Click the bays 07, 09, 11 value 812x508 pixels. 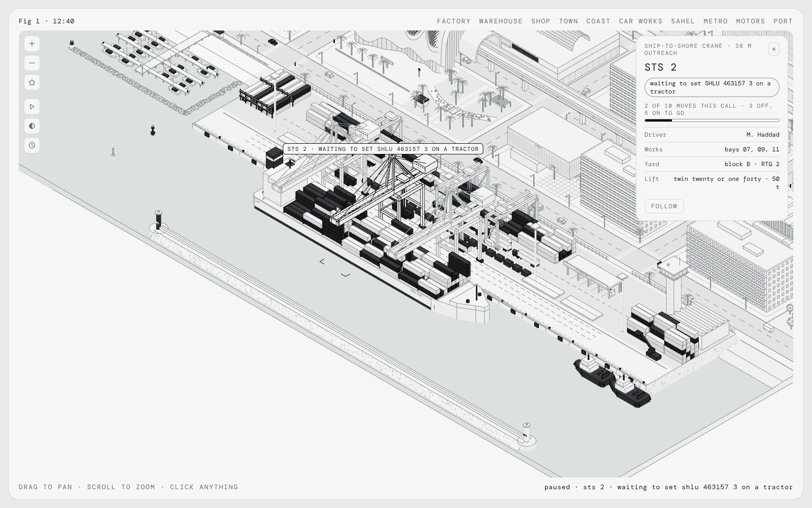(x=752, y=149)
